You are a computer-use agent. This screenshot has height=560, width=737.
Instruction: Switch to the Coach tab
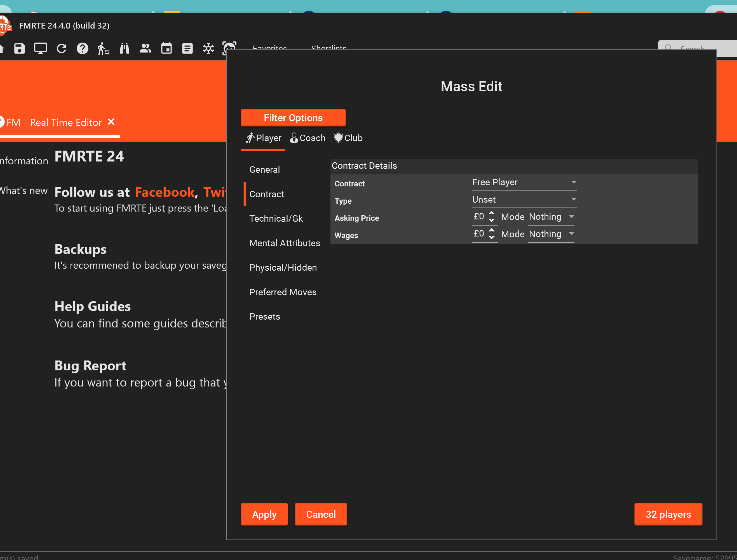(308, 138)
